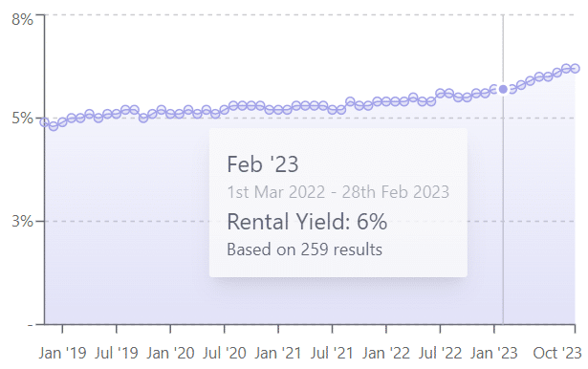Click the Jul '21 x-axis label

pos(332,353)
